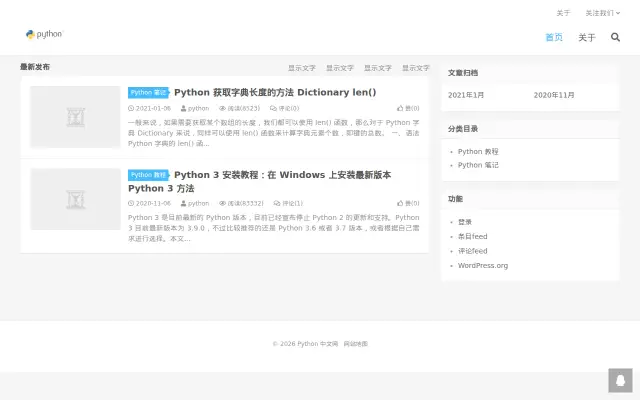Click the 分类目录 widget heading
This screenshot has height=400, width=640.
coord(463,129)
